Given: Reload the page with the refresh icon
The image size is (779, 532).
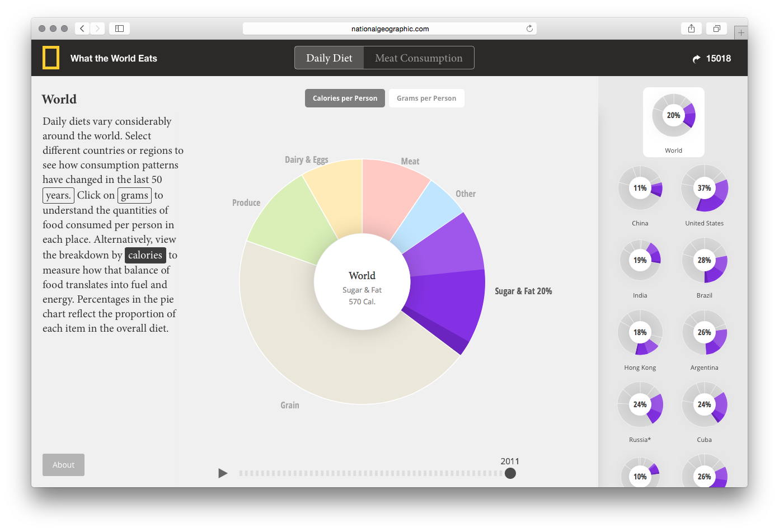Looking at the screenshot, I should 529,29.
